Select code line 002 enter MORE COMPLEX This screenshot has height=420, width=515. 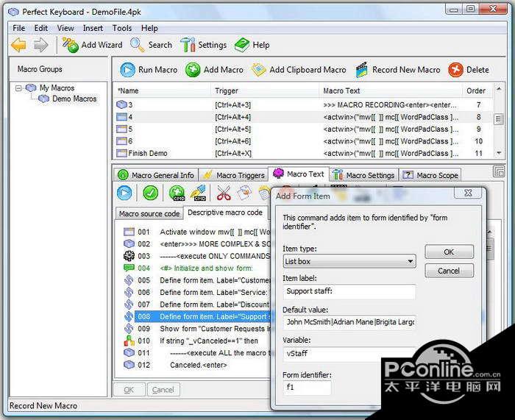coord(196,244)
